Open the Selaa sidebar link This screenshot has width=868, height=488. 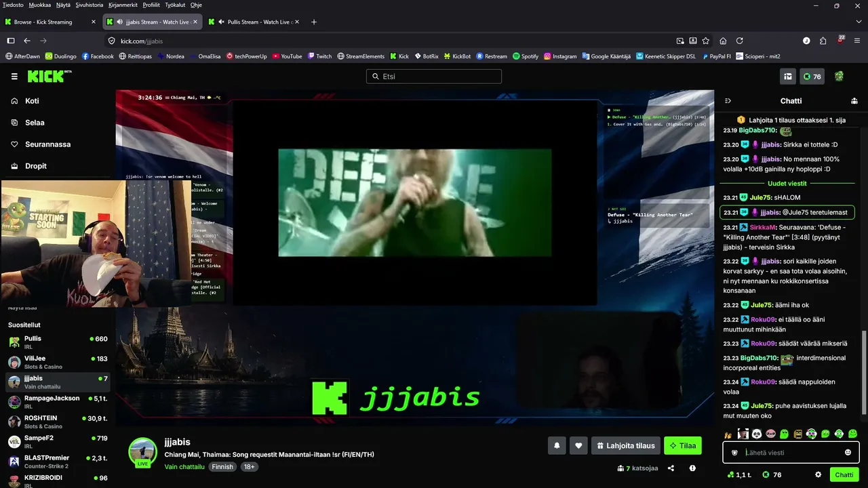click(35, 123)
